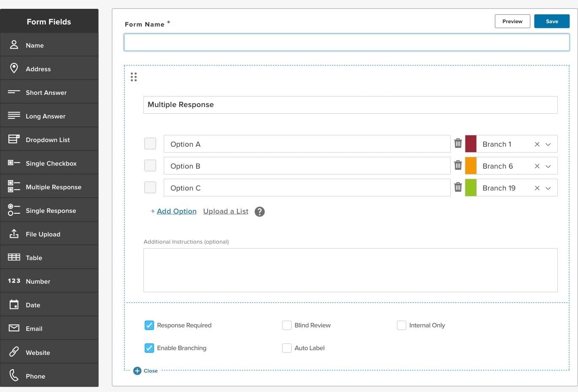The image size is (578, 392).
Task: Open the help question mark icon
Action: [x=259, y=212]
